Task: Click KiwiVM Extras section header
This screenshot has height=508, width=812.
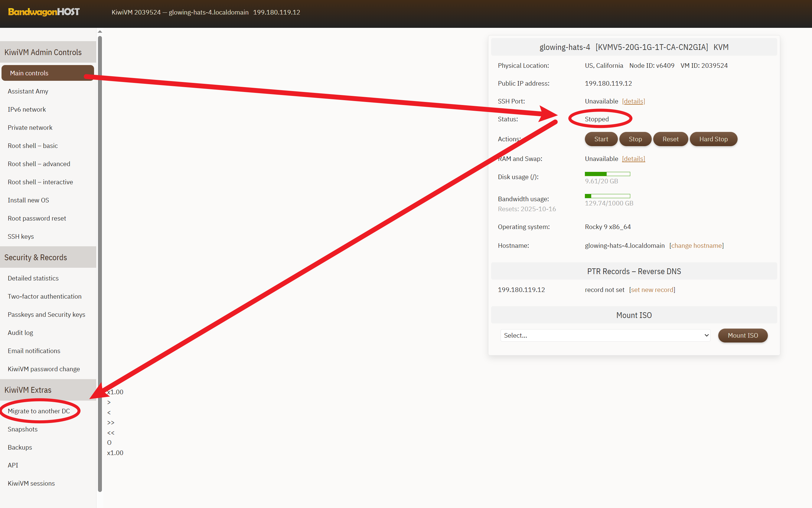Action: 48,390
